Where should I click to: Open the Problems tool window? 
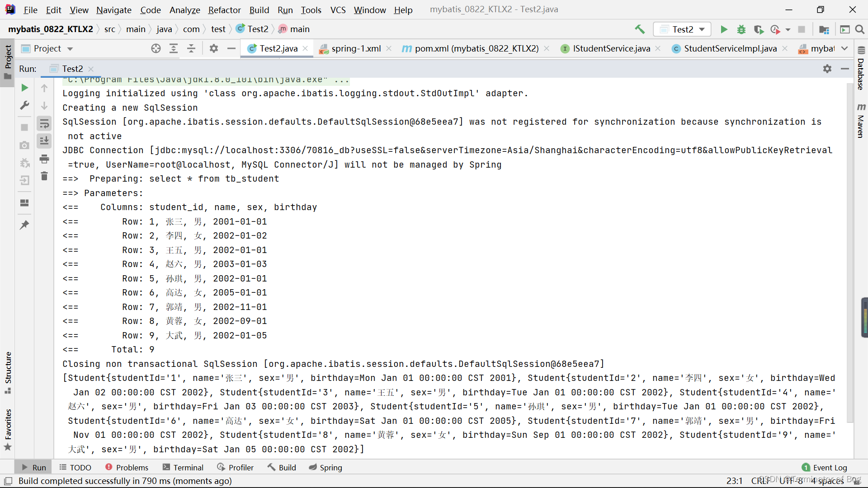[x=127, y=468]
